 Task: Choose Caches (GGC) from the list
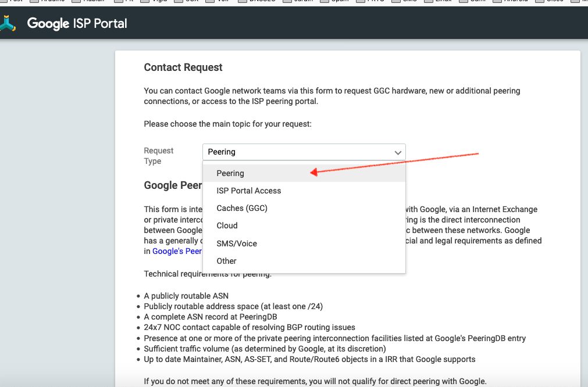pyautogui.click(x=304, y=208)
